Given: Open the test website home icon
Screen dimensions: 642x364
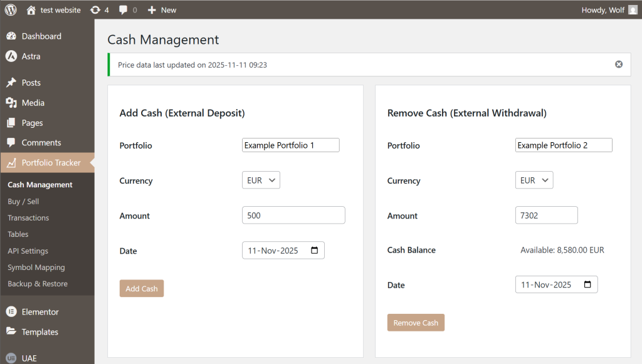Looking at the screenshot, I should pos(31,10).
